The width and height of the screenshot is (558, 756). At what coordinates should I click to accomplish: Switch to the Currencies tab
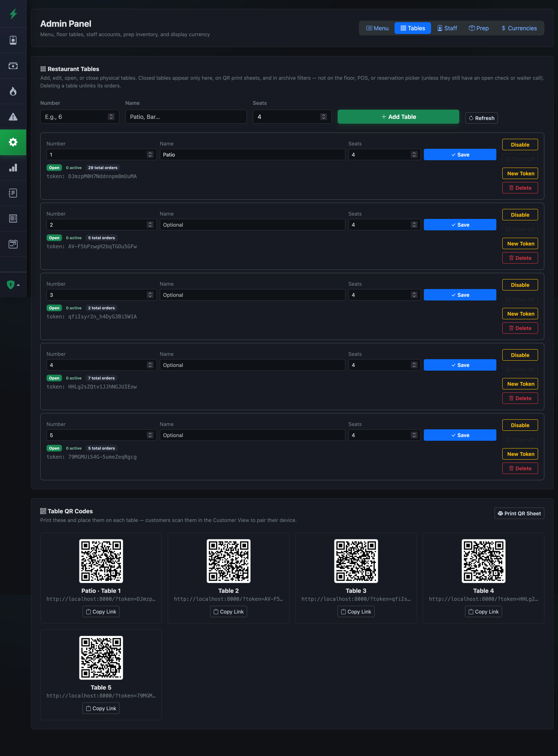(519, 28)
